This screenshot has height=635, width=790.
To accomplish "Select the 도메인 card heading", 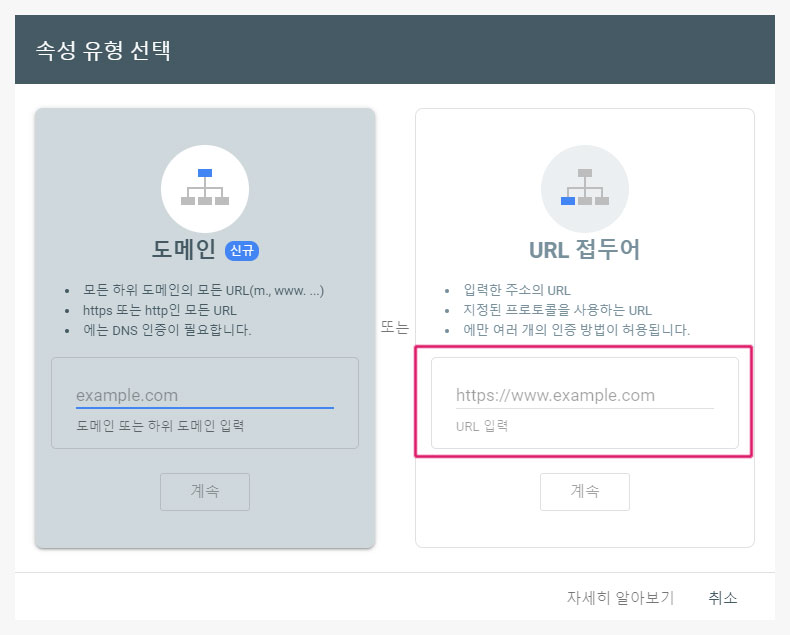I will tap(184, 250).
